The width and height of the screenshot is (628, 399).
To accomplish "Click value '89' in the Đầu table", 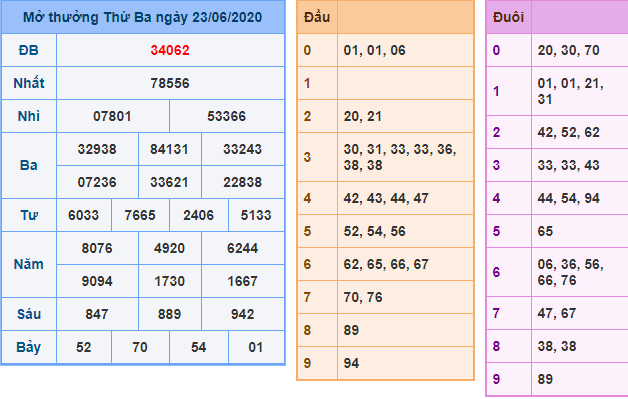I will (x=351, y=330).
